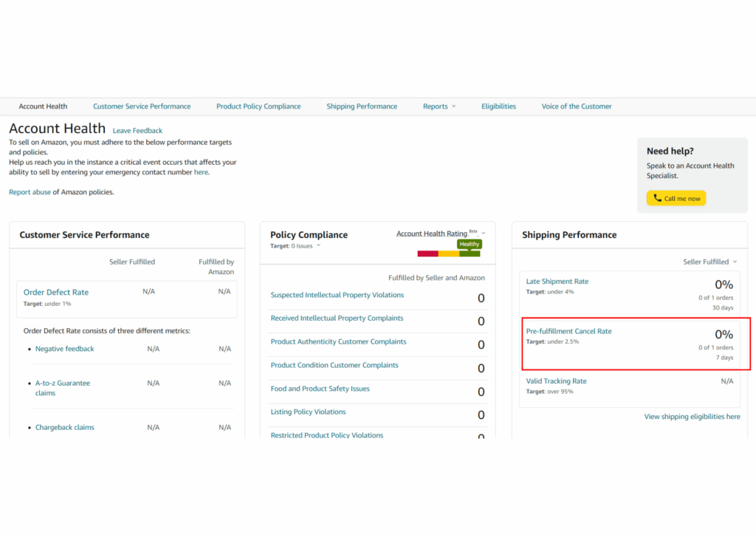Select the Eligibilities tab
Viewport: 756px width, 535px height.
coord(498,106)
